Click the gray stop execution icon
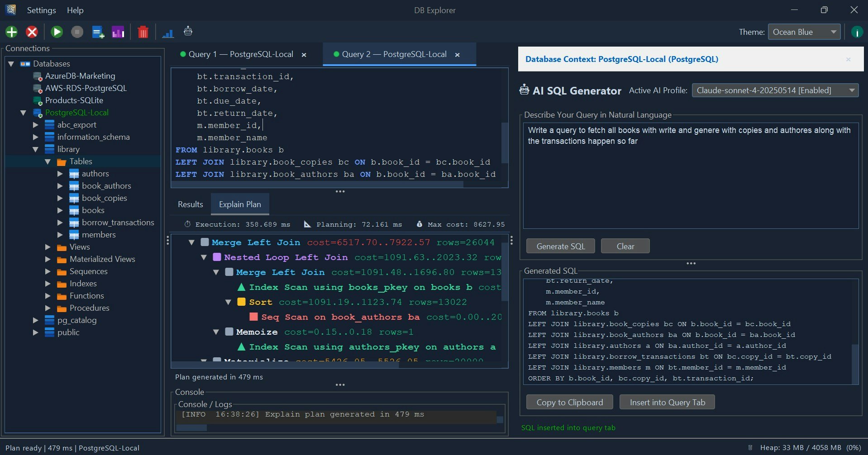The image size is (868, 455). [x=77, y=32]
